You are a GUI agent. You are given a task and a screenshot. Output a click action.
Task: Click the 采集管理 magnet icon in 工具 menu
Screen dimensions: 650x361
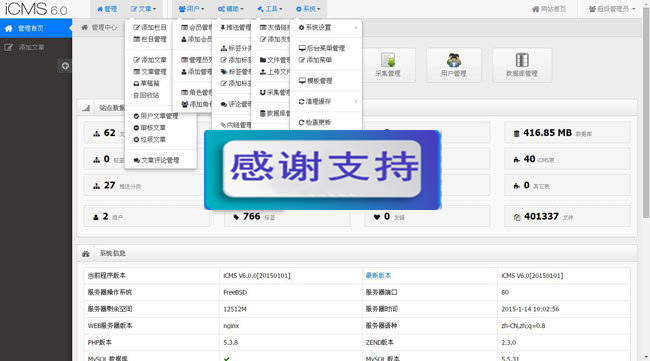[262, 92]
